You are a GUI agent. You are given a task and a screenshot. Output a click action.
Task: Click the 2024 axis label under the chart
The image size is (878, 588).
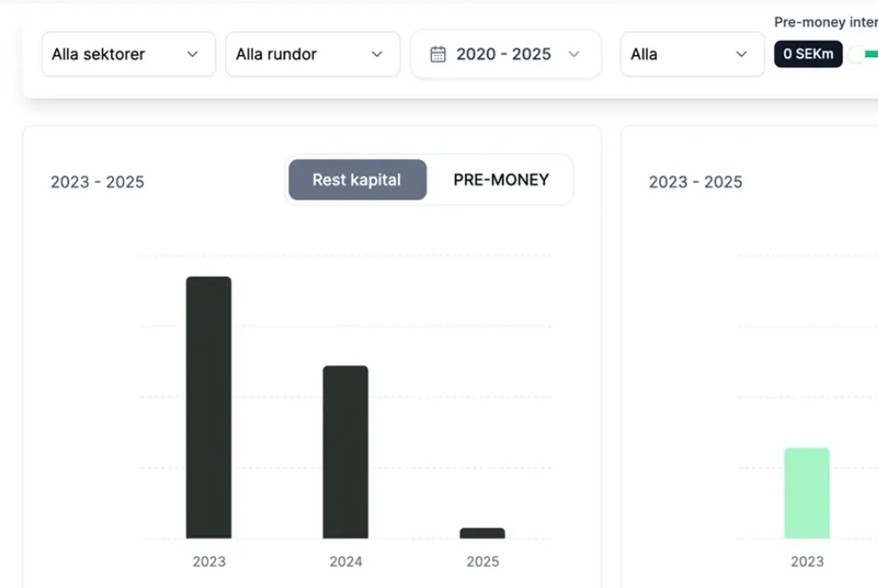345,562
